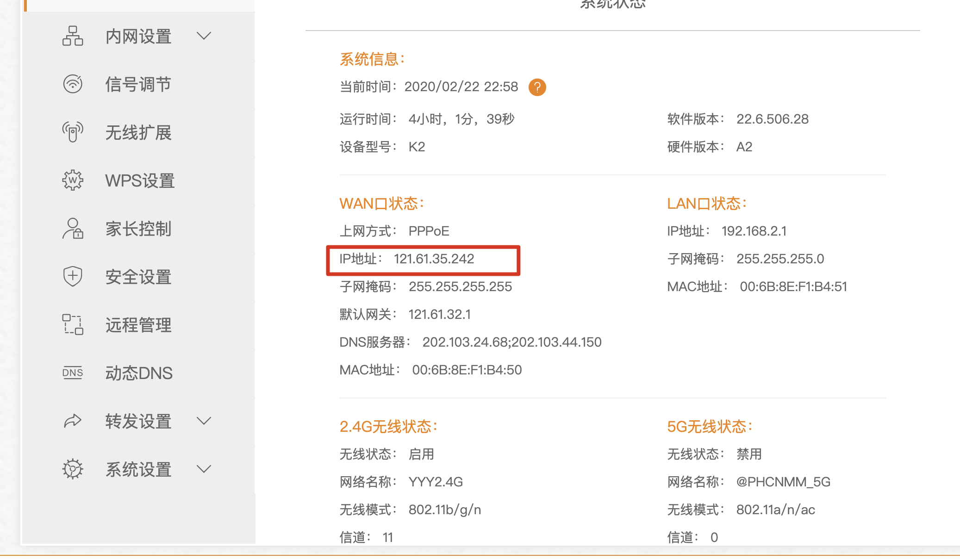Viewport: 960px width, 560px height.
Task: Click the WAN IP address 121.61.35.242
Action: tap(434, 259)
